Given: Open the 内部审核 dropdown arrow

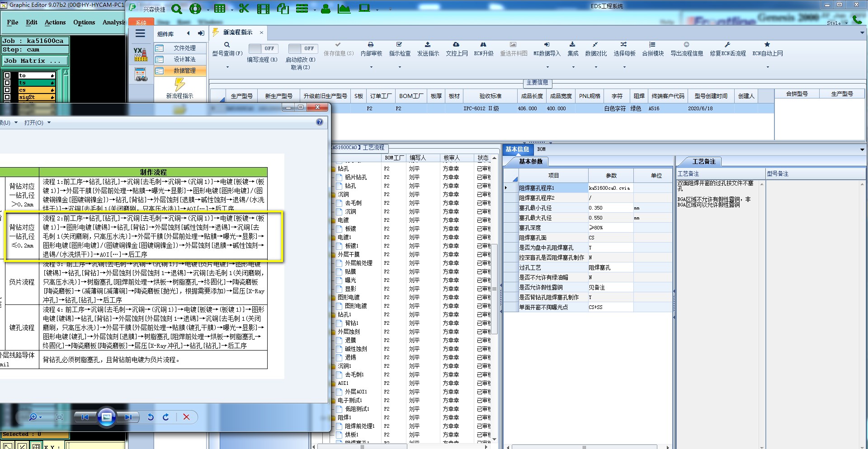Looking at the screenshot, I should (372, 67).
